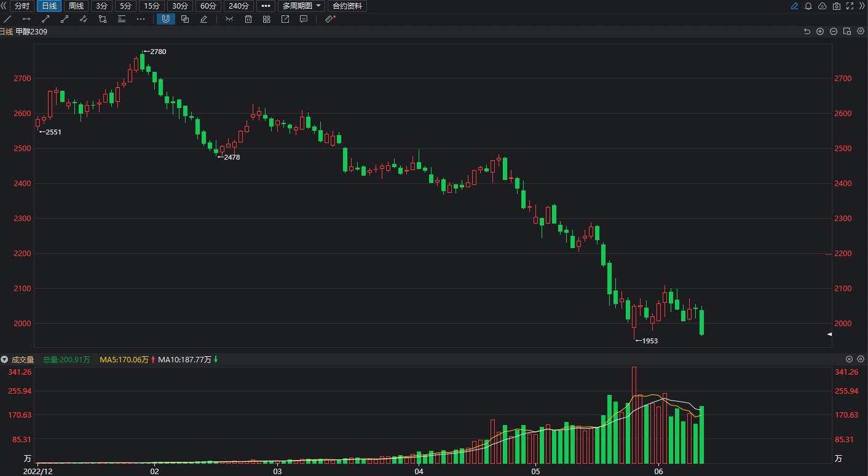Open the alert bell icon
This screenshot has width=868, height=476.
coord(808,6)
